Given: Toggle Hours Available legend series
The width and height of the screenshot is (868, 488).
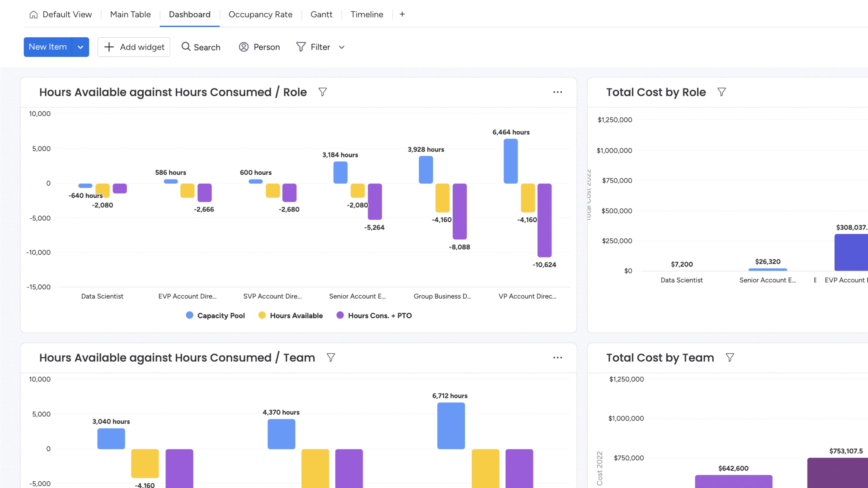Looking at the screenshot, I should click(x=290, y=315).
